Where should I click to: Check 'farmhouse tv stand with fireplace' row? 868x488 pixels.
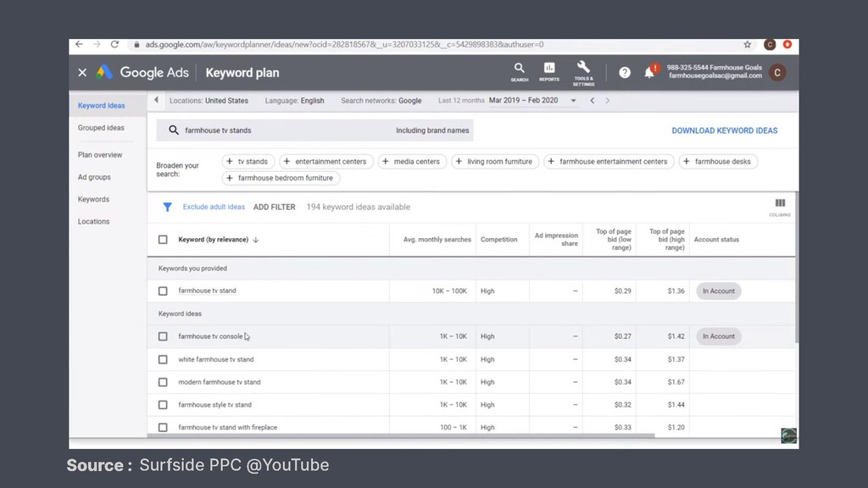[163, 428]
